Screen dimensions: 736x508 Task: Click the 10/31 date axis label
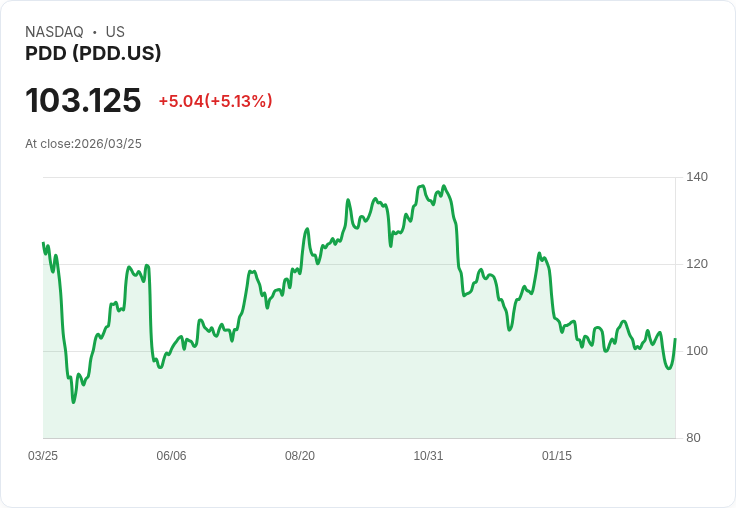[x=428, y=456]
